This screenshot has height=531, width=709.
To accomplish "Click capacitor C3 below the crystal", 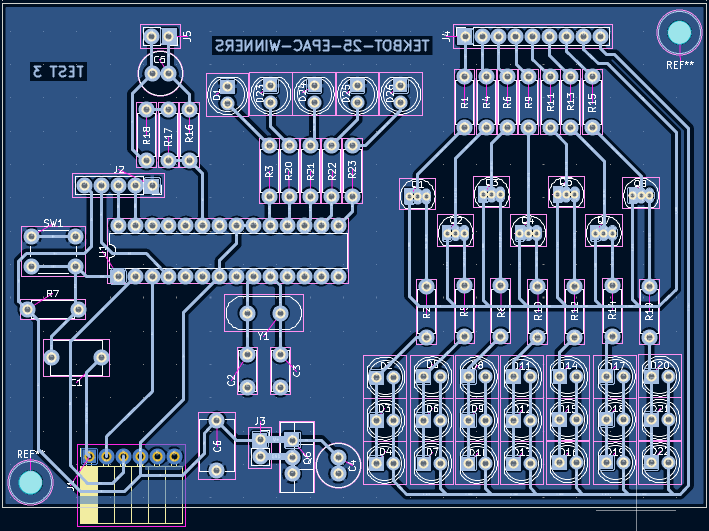I will coord(281,370).
